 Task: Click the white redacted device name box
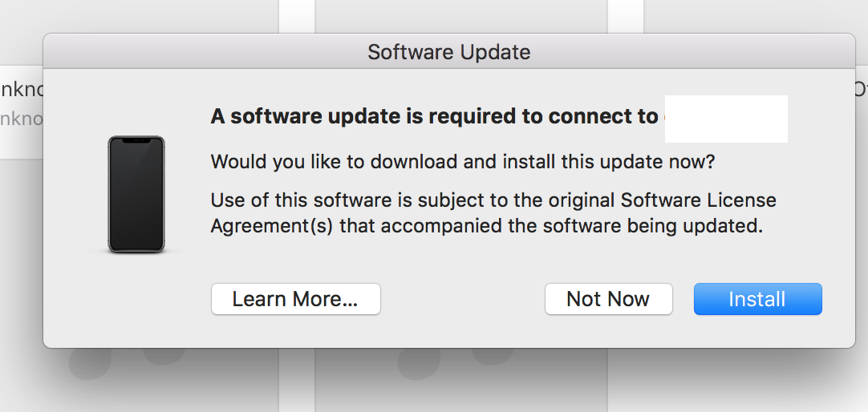(726, 119)
